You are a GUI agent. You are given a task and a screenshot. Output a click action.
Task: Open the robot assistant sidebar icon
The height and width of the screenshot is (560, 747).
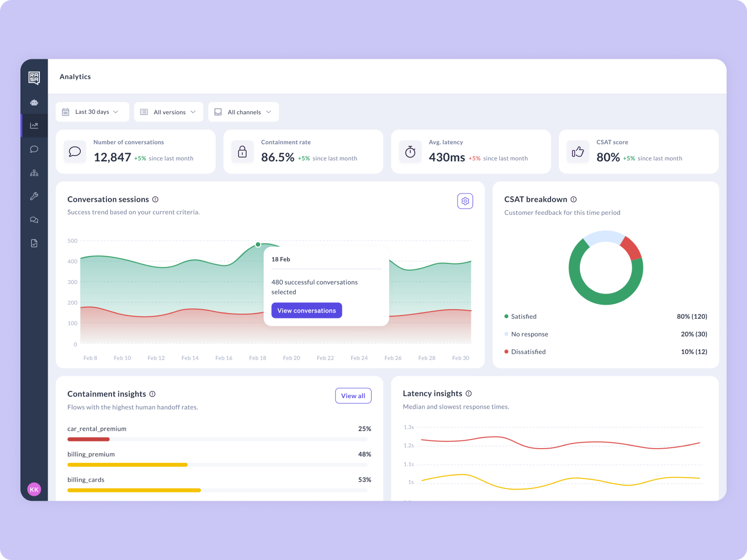coord(34,103)
